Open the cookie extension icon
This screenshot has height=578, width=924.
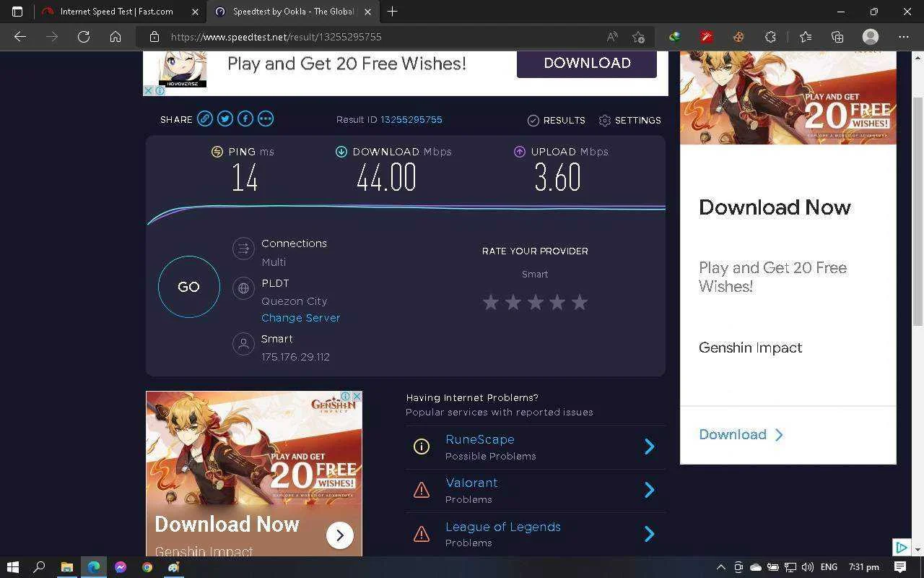(738, 37)
